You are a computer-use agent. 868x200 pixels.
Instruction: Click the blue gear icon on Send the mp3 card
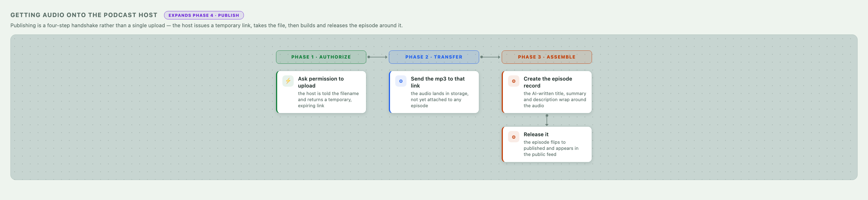click(x=401, y=81)
